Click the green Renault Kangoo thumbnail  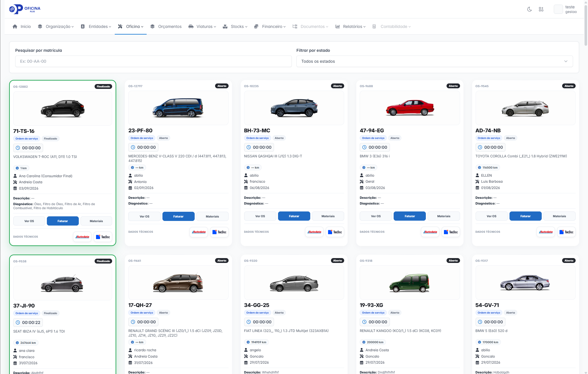(410, 283)
